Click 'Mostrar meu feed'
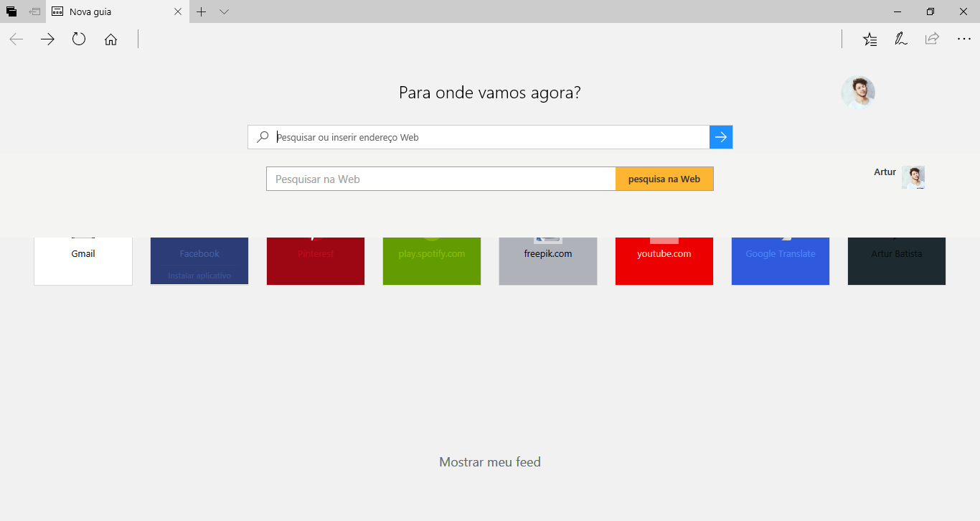 [490, 462]
